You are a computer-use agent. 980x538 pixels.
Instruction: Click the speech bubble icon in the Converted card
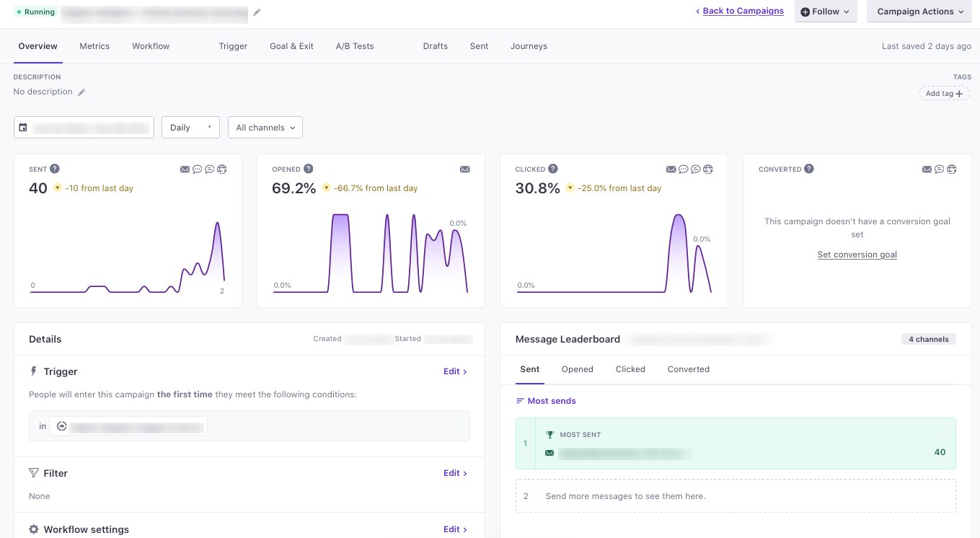939,169
